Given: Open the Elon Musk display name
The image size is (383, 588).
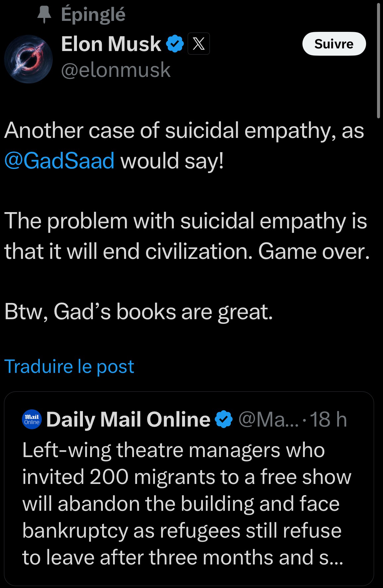Looking at the screenshot, I should point(111,44).
